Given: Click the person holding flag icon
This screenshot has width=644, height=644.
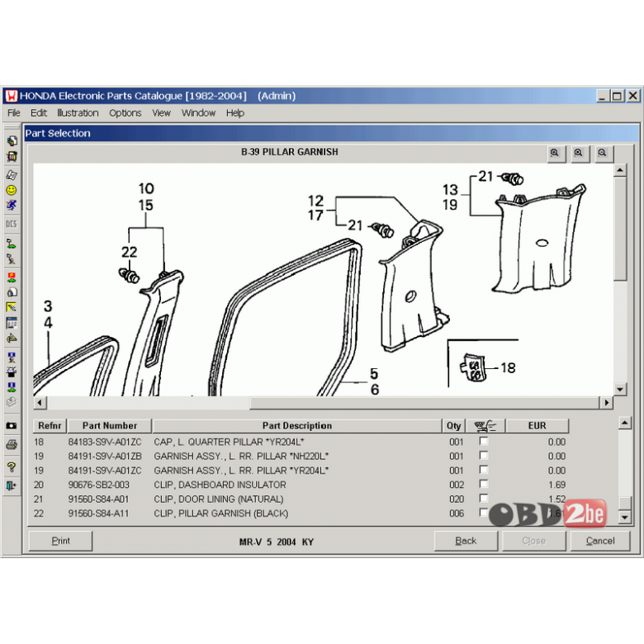Looking at the screenshot, I should [x=12, y=258].
